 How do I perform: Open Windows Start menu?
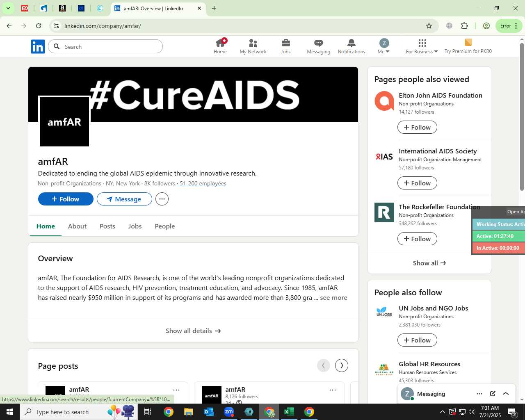[10, 412]
